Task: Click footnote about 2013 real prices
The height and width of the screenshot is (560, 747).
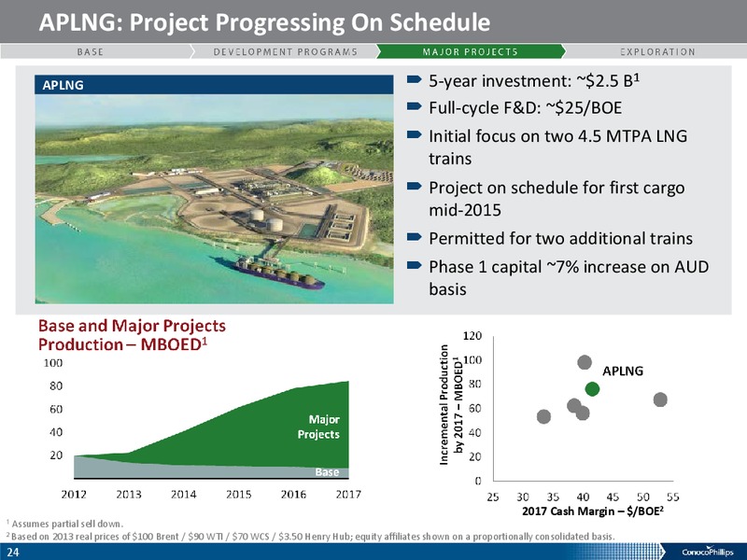Action: [310, 537]
